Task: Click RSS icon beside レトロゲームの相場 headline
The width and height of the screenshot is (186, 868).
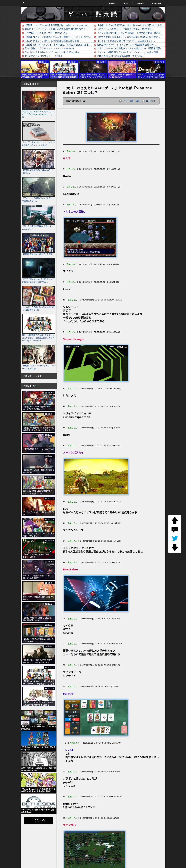Action: [23, 26]
